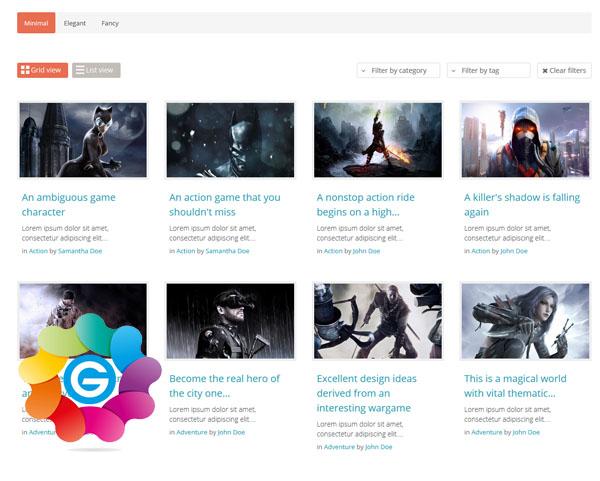The height and width of the screenshot is (481, 600).
Task: Click the chevron in Filter by category
Action: (x=364, y=71)
